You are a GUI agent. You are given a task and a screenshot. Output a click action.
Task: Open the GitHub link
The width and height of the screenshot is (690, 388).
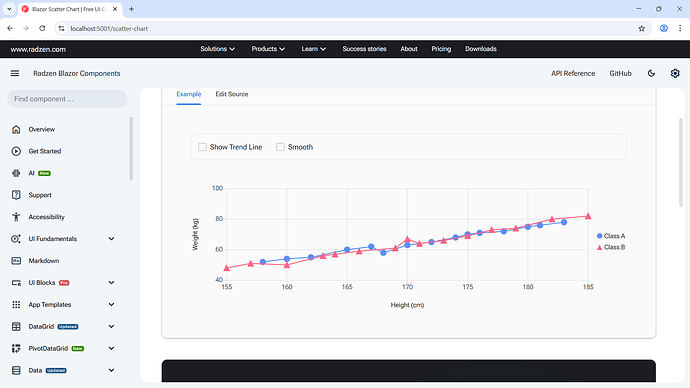[620, 73]
